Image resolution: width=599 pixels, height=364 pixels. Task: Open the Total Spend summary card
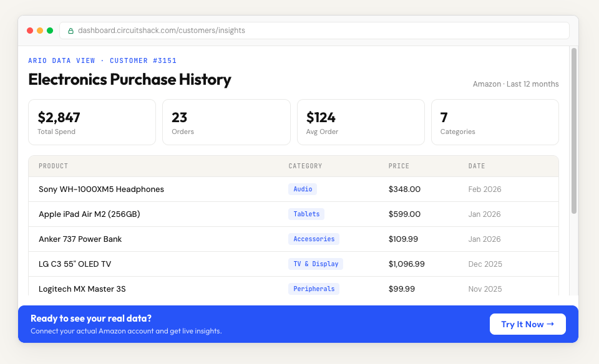[x=92, y=122]
